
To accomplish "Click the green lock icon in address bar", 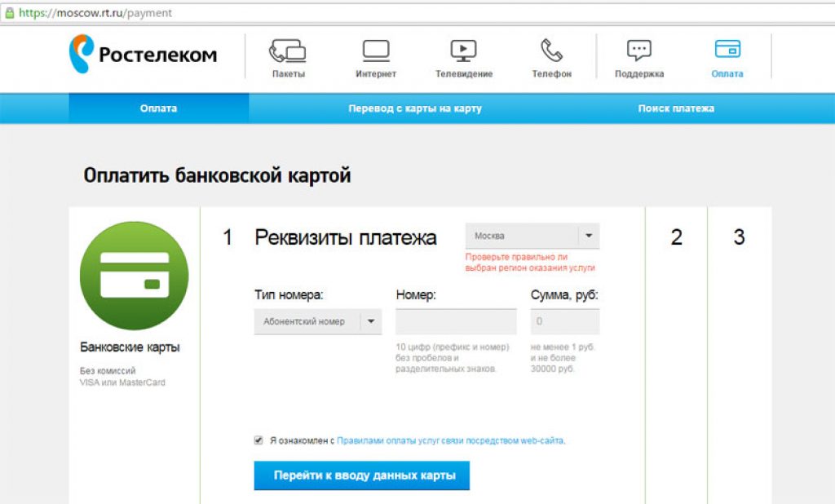I will click(x=10, y=13).
